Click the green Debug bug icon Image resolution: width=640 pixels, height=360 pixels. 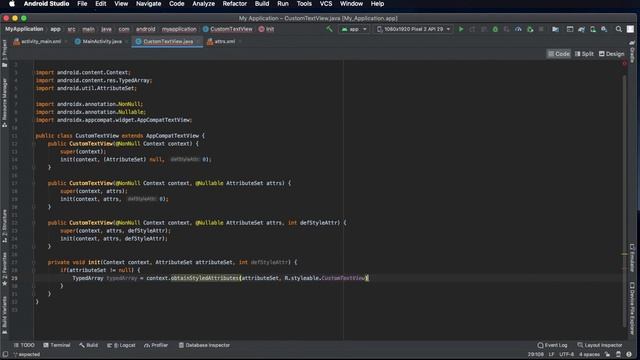495,29
